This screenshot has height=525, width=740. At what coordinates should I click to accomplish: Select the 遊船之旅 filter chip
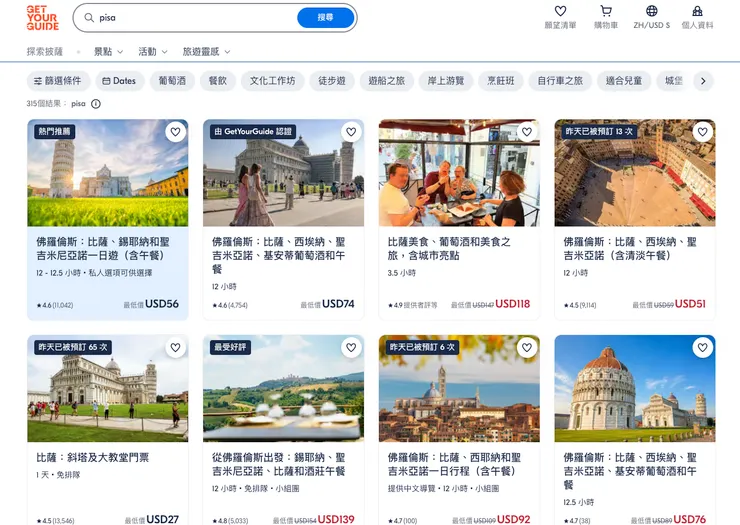[387, 81]
